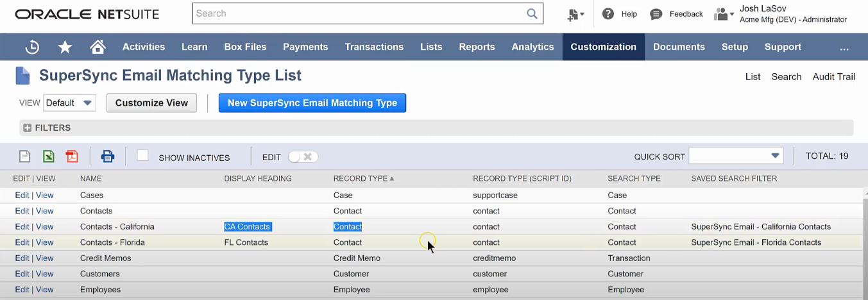The width and height of the screenshot is (868, 300).
Task: Open the Customization menu
Action: coord(604,47)
